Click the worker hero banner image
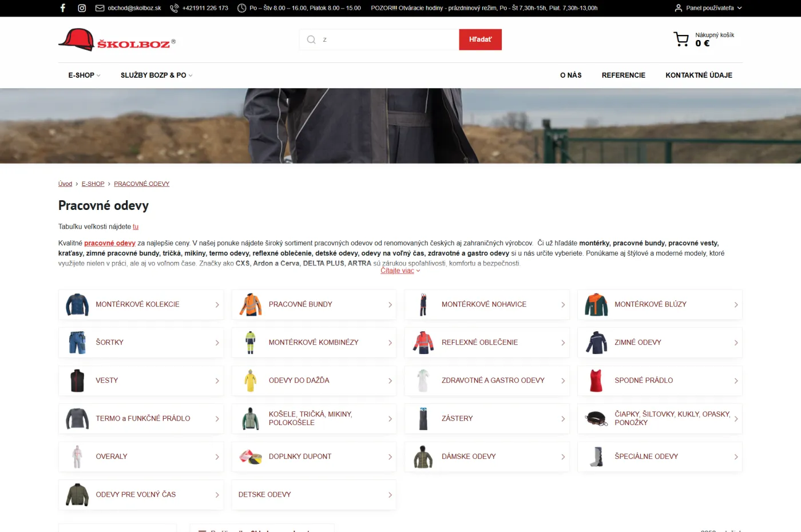 click(400, 126)
